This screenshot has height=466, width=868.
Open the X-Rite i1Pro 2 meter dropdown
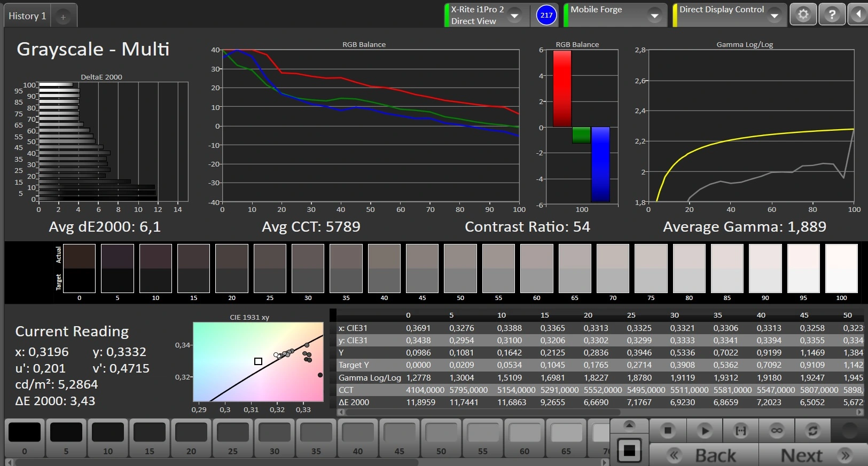(x=514, y=15)
